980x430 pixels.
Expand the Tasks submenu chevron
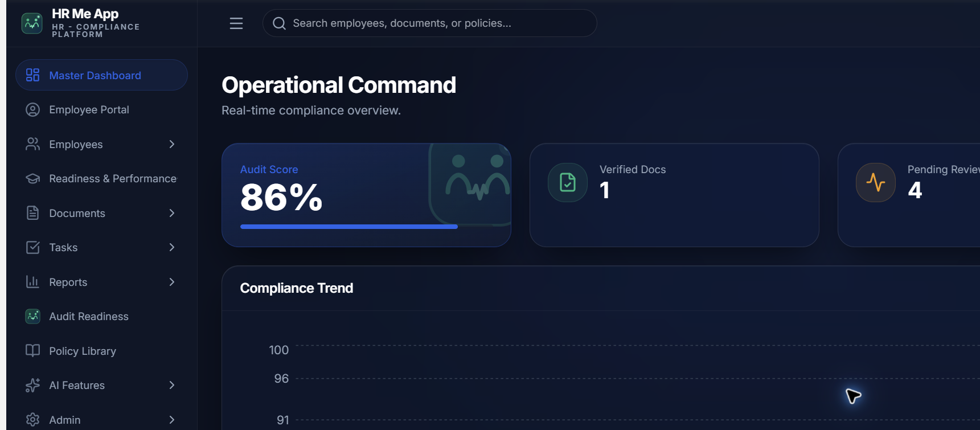pyautogui.click(x=172, y=247)
